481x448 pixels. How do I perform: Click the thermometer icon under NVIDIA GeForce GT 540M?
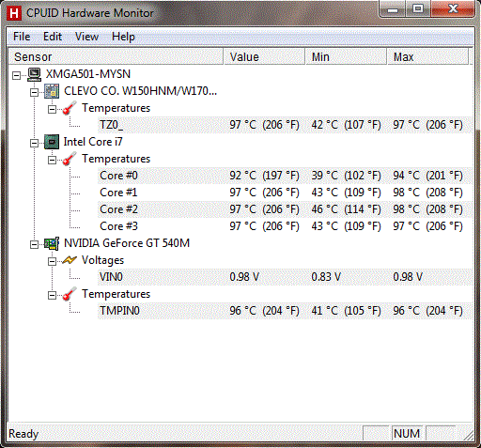coord(70,294)
